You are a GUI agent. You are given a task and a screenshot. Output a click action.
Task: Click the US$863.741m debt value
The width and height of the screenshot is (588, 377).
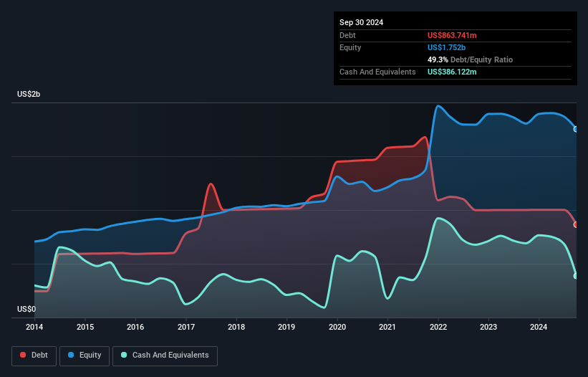[x=452, y=35]
